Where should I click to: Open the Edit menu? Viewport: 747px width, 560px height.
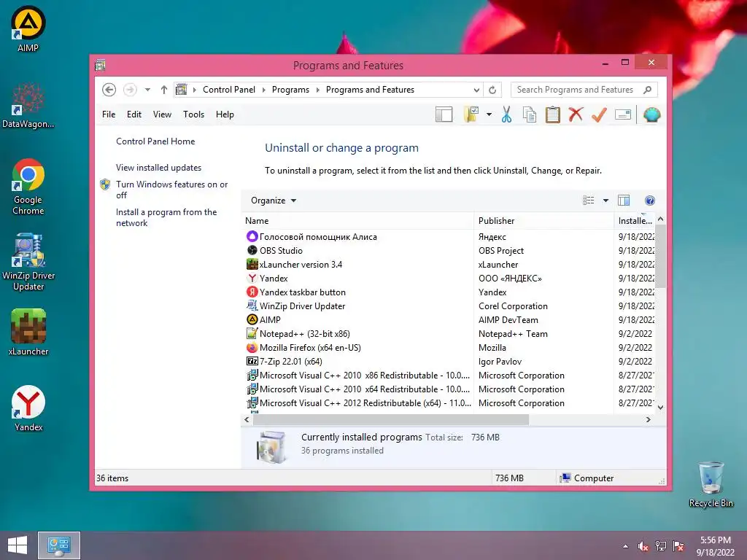coord(134,114)
